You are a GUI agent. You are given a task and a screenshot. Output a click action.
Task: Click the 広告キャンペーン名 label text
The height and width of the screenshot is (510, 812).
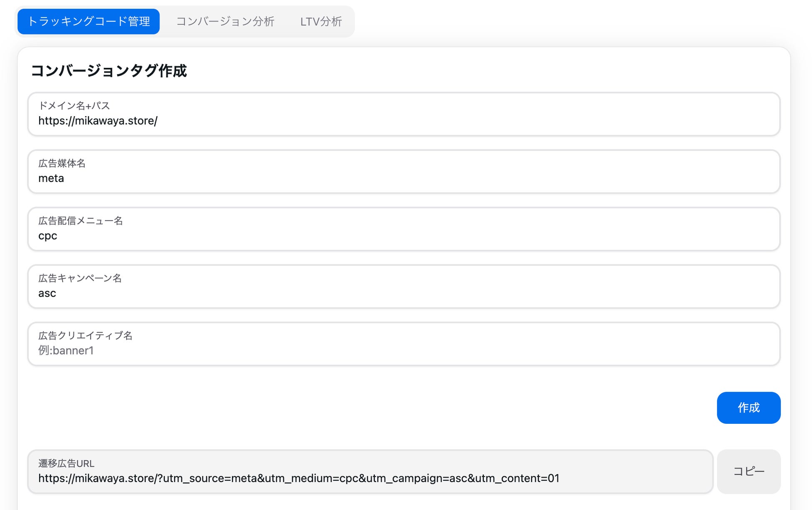[x=80, y=278]
